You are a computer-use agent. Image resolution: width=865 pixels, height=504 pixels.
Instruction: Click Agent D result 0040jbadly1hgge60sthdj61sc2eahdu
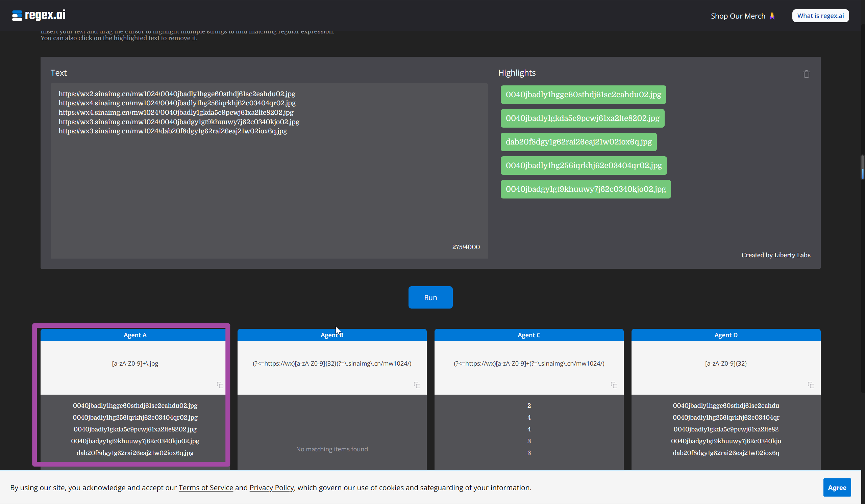click(x=726, y=406)
